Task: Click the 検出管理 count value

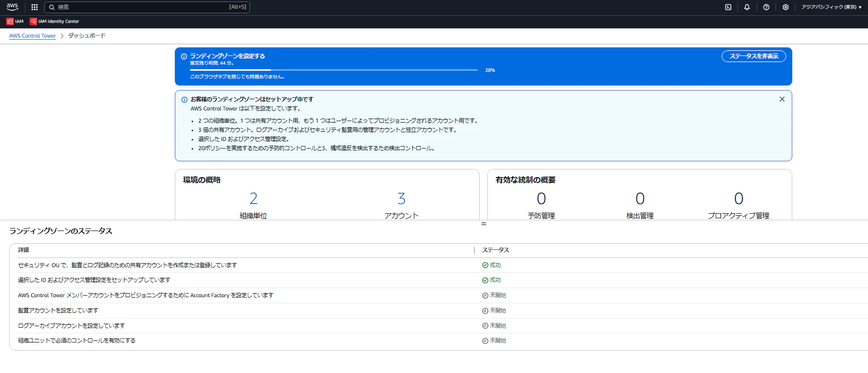Action: 640,198
